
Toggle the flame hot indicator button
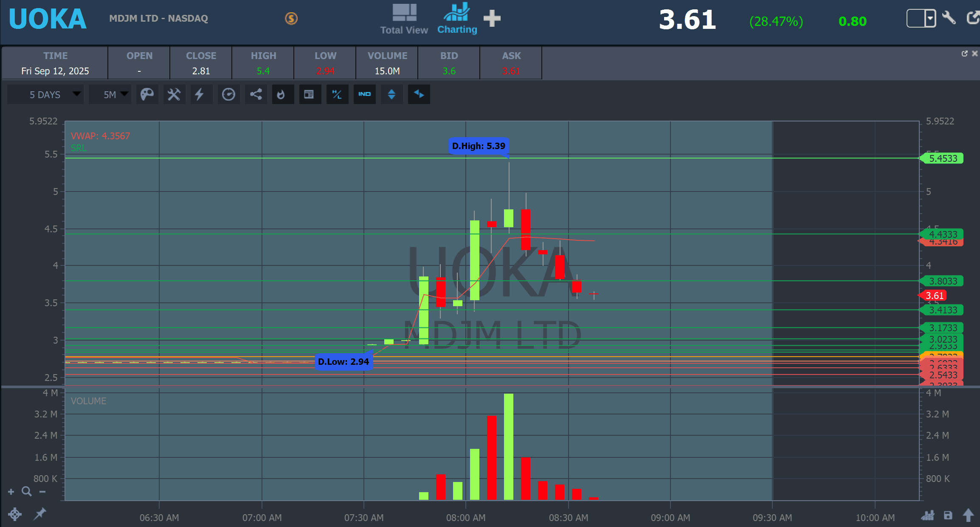[x=281, y=94]
